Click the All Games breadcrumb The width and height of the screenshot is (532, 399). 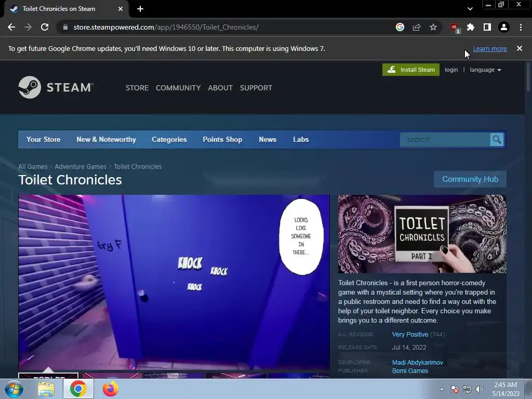33,167
